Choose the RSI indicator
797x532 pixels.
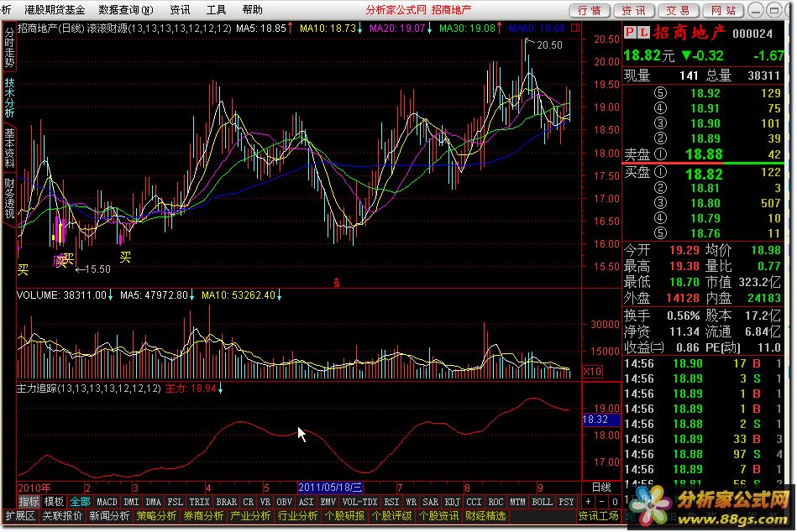pos(391,502)
